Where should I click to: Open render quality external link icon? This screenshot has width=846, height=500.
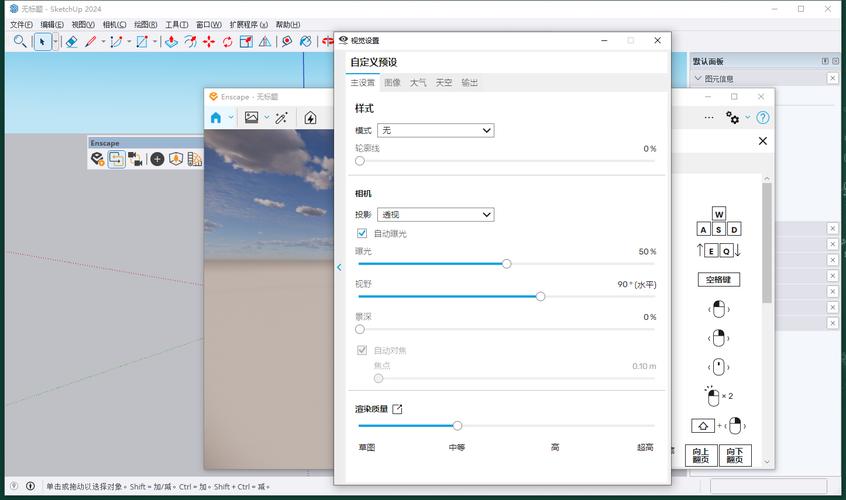397,409
